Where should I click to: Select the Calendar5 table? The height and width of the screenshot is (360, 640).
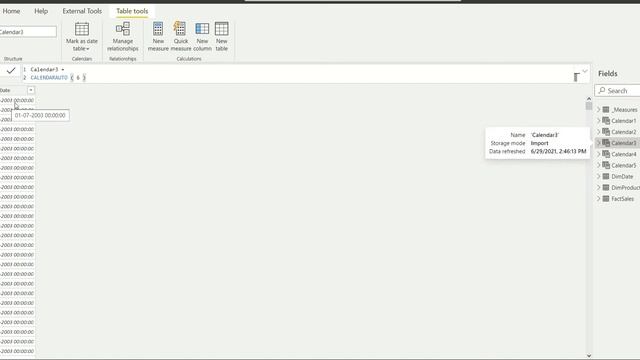(623, 165)
